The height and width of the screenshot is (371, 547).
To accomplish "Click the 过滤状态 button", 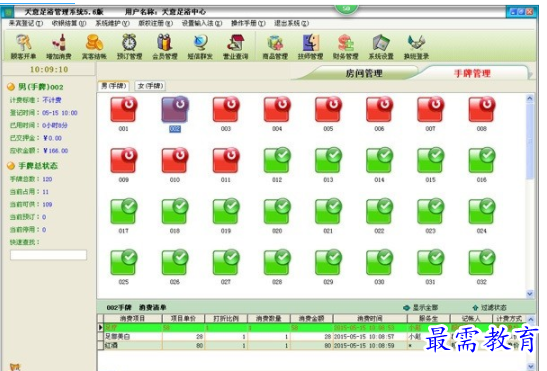I will [489, 308].
